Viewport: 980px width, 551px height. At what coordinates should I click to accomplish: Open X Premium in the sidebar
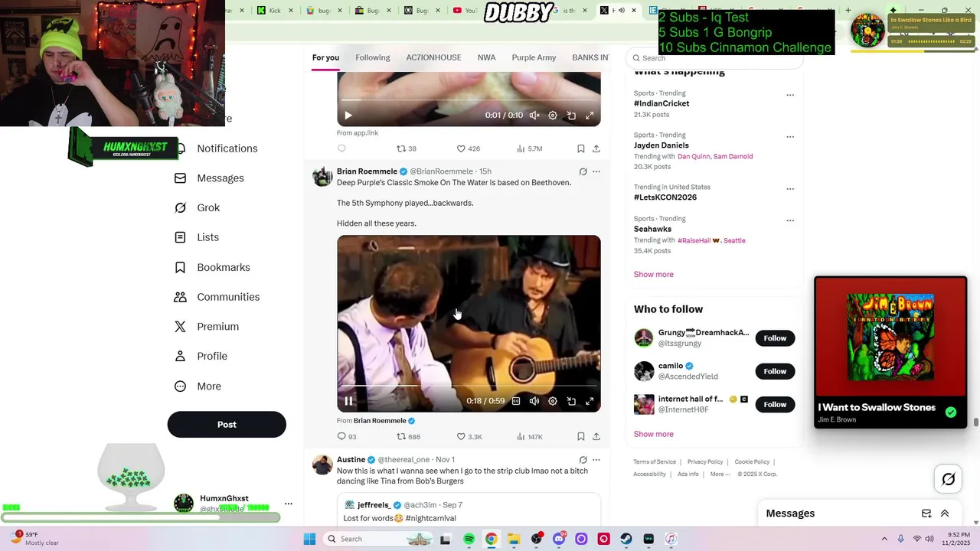pyautogui.click(x=207, y=327)
